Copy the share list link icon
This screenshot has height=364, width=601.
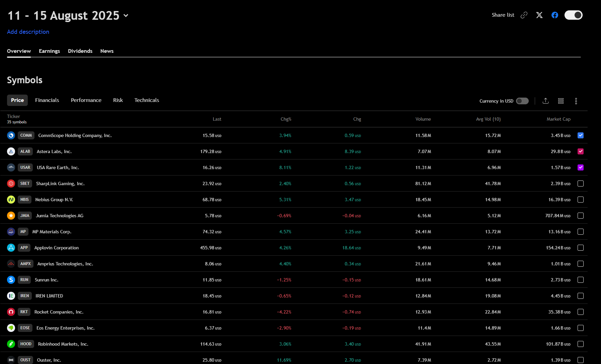click(x=524, y=15)
